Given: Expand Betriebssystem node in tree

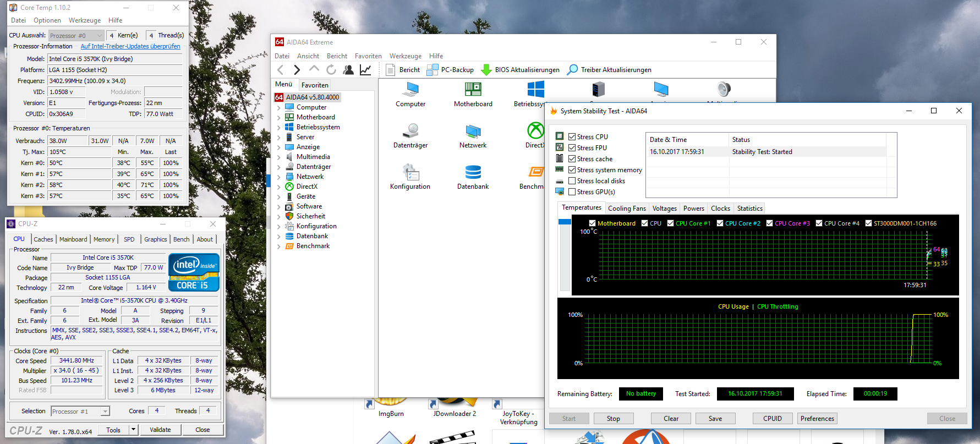Looking at the screenshot, I should (x=278, y=128).
